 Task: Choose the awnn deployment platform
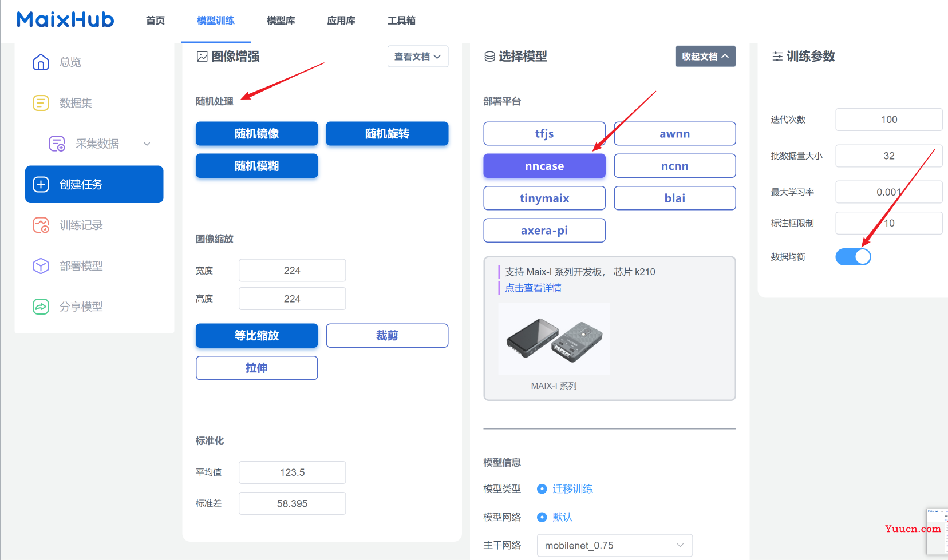point(675,134)
